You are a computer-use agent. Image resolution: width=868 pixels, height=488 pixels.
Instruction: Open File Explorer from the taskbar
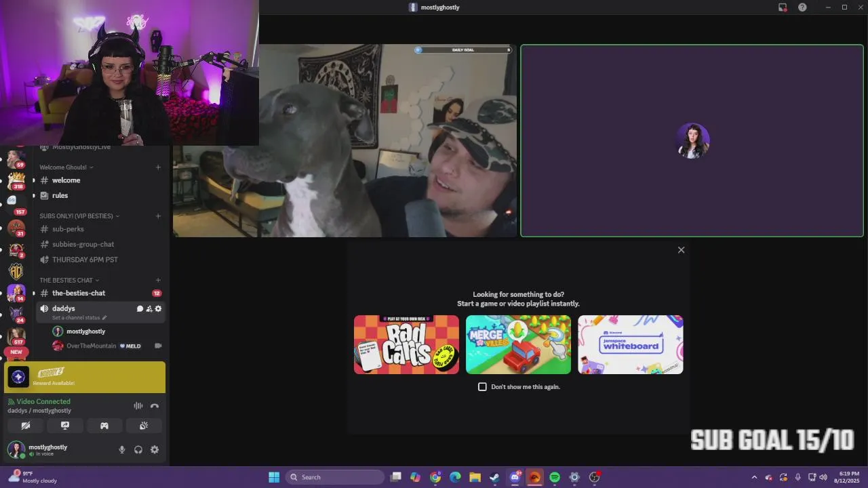pos(475,477)
